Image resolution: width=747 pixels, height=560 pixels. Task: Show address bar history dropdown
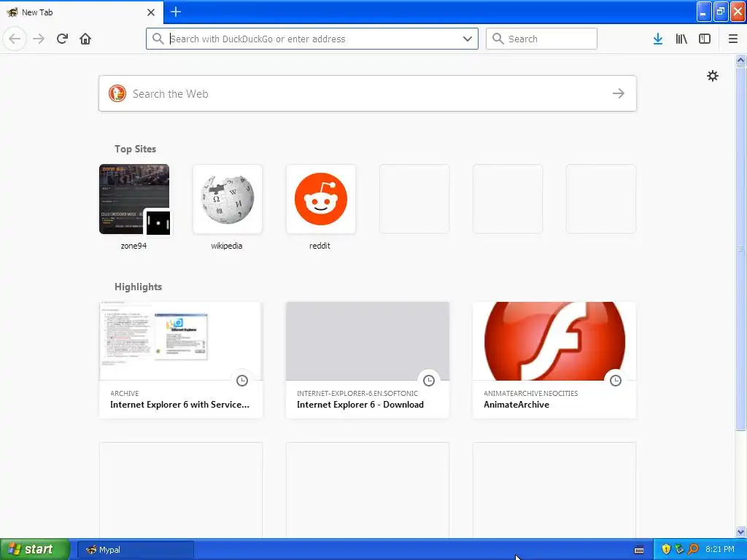click(x=468, y=39)
